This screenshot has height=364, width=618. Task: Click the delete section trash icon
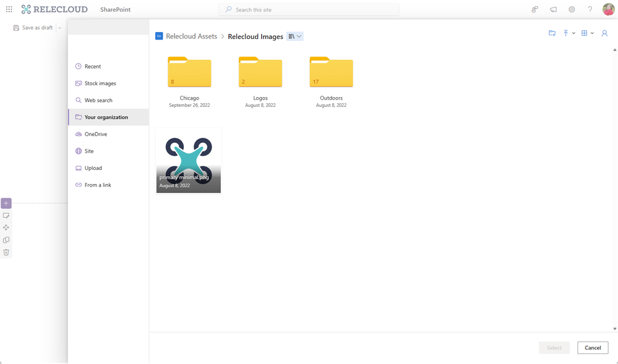coord(6,253)
